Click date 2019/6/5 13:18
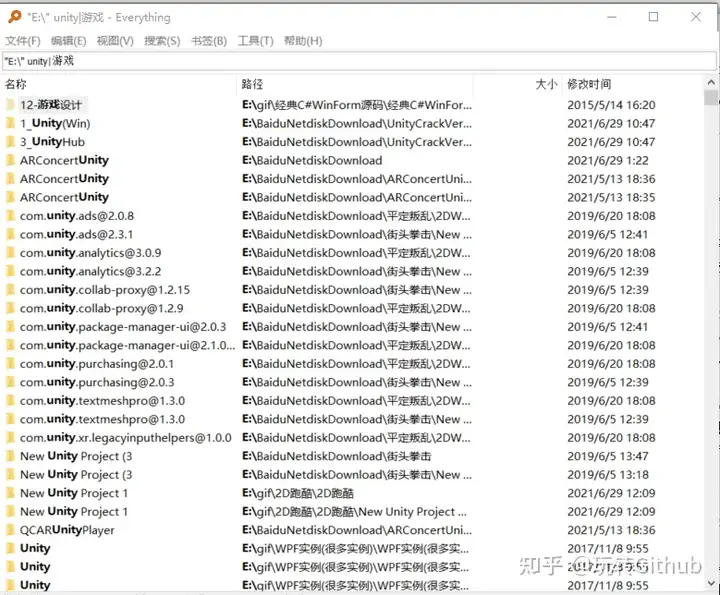 (608, 474)
